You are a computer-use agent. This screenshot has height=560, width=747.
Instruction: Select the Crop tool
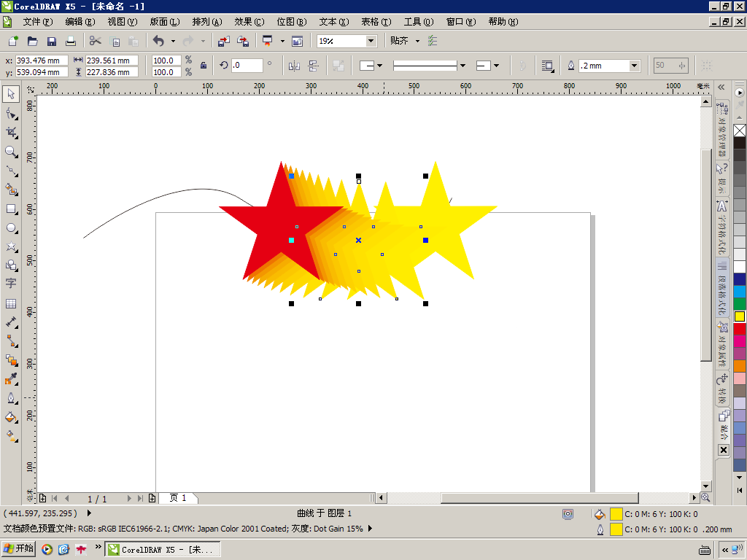tap(11, 133)
